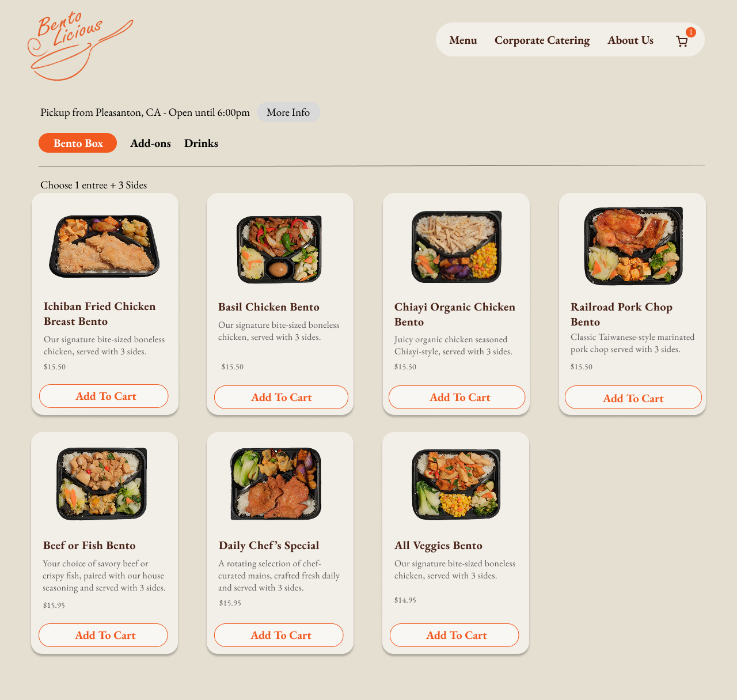Switch to the Add-ons tab
Image resolution: width=737 pixels, height=700 pixels.
[150, 143]
